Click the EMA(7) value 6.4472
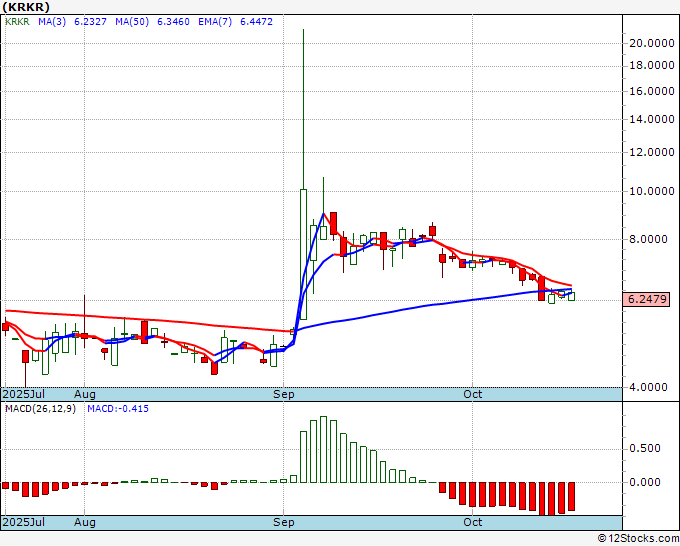Viewport: 680px width, 546px height. (256, 21)
